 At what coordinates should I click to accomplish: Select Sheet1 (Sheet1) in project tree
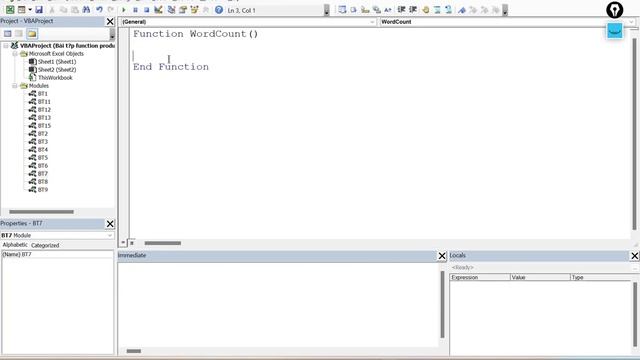(x=57, y=62)
